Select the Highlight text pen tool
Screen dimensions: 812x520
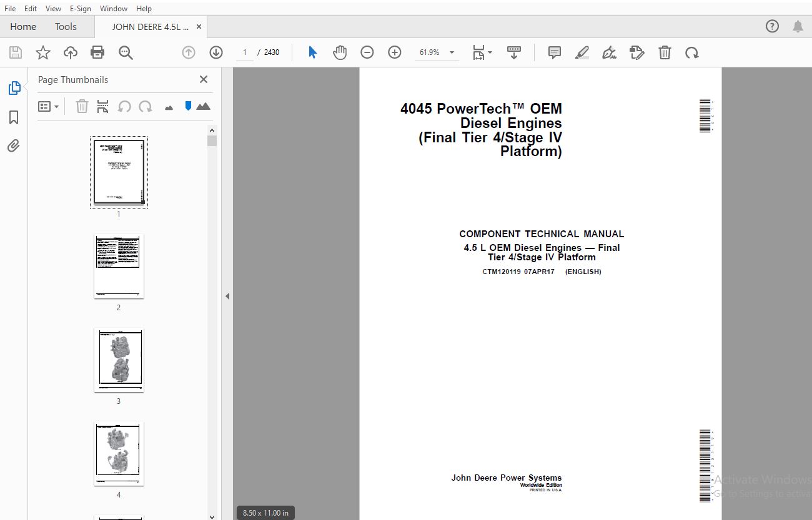point(582,52)
